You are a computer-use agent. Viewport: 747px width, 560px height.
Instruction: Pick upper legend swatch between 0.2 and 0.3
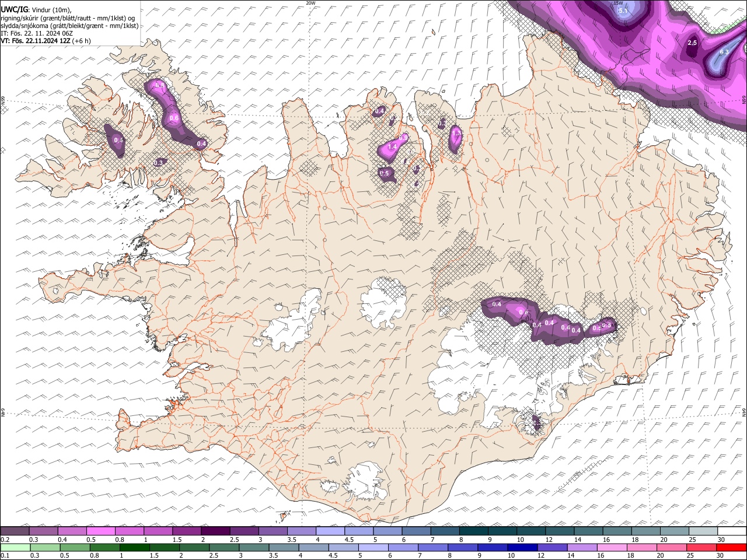[15, 531]
